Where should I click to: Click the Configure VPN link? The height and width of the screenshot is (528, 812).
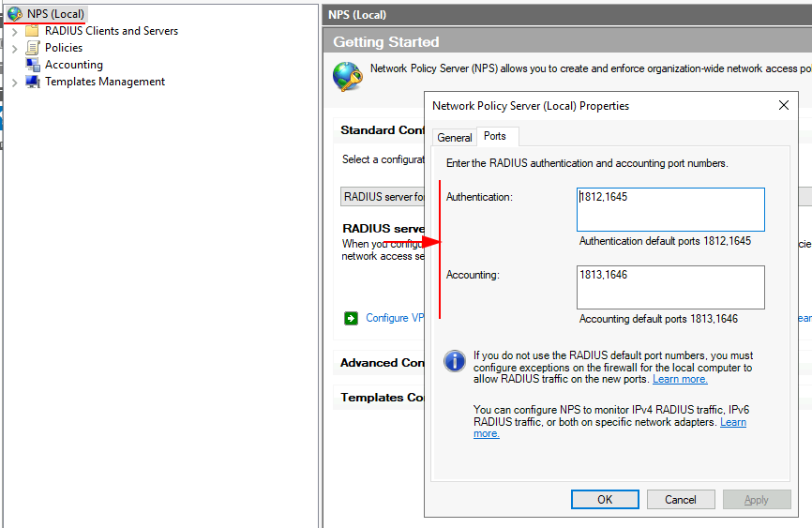[395, 318]
